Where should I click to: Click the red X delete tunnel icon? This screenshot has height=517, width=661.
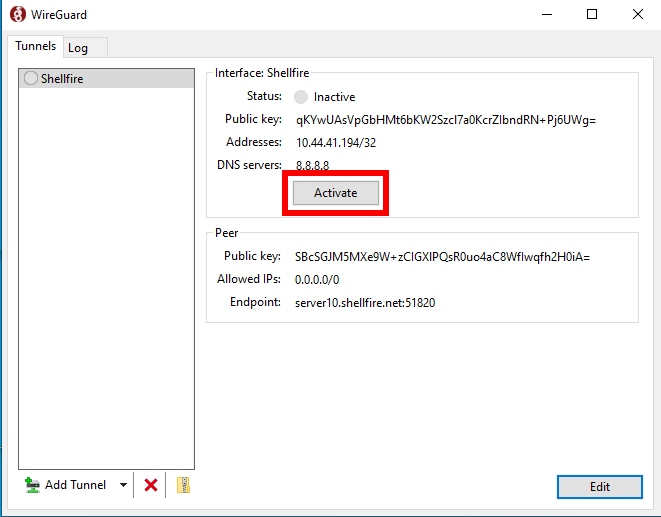pyautogui.click(x=150, y=485)
